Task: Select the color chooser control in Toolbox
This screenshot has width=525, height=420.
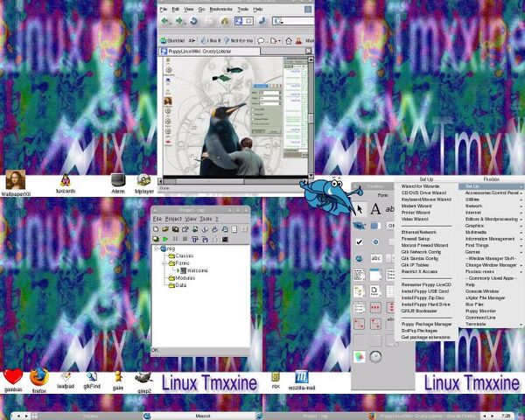Action: (x=360, y=357)
